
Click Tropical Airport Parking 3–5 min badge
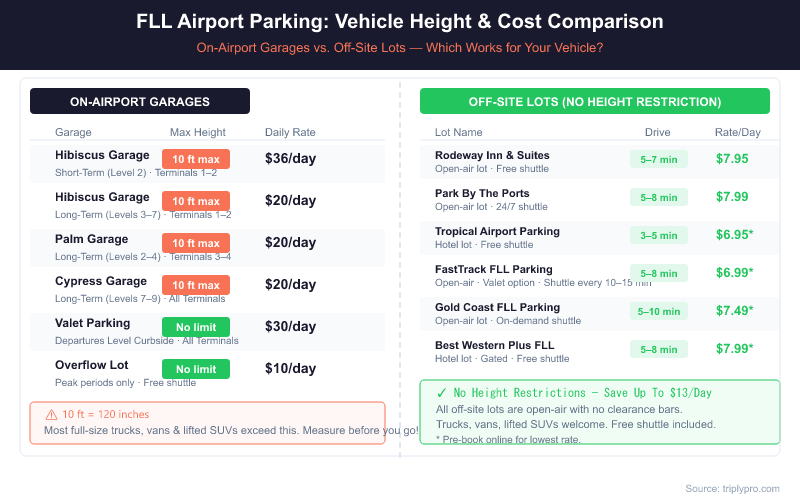658,235
